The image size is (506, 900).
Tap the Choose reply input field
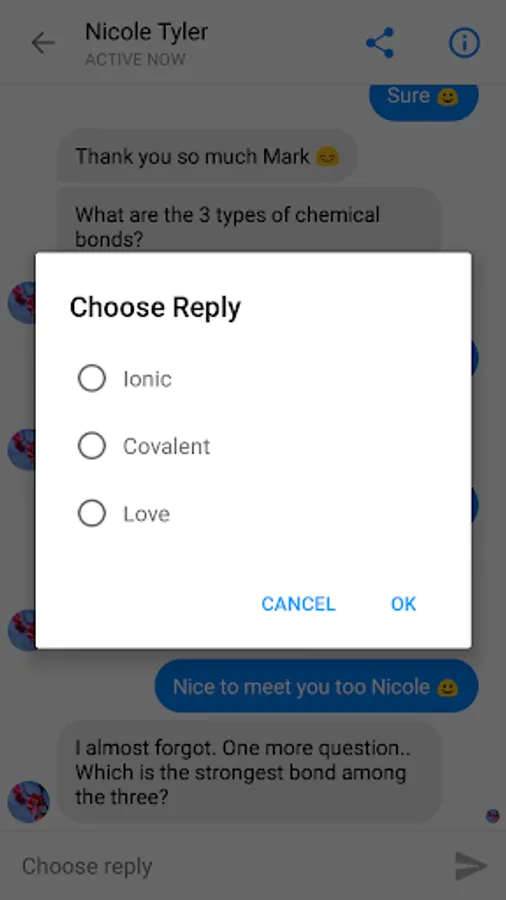pyautogui.click(x=229, y=866)
